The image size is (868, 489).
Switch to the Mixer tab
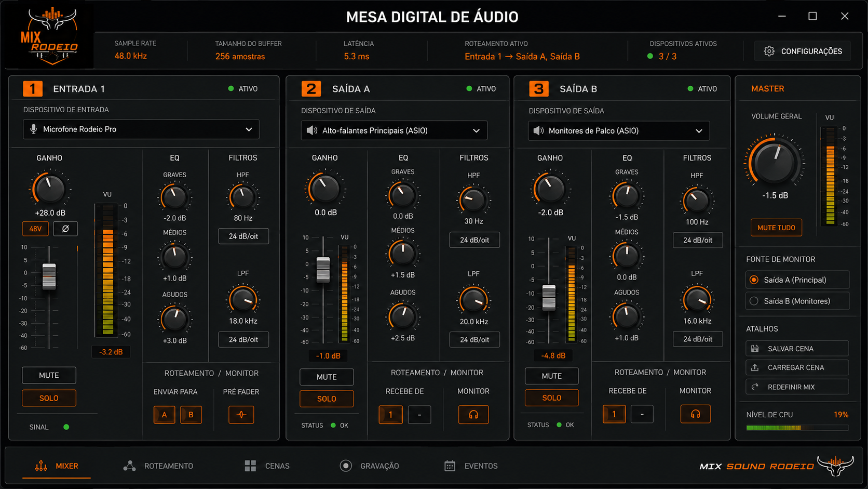click(x=57, y=466)
